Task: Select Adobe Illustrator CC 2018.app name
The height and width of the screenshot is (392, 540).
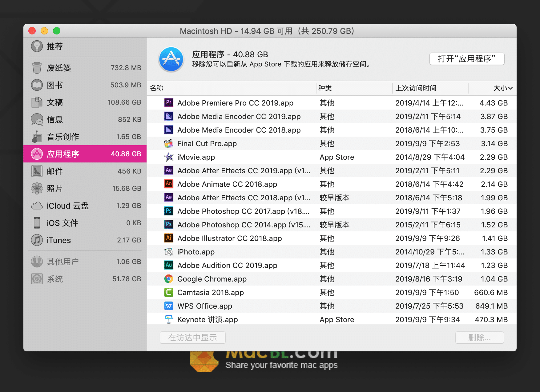Action: point(229,238)
